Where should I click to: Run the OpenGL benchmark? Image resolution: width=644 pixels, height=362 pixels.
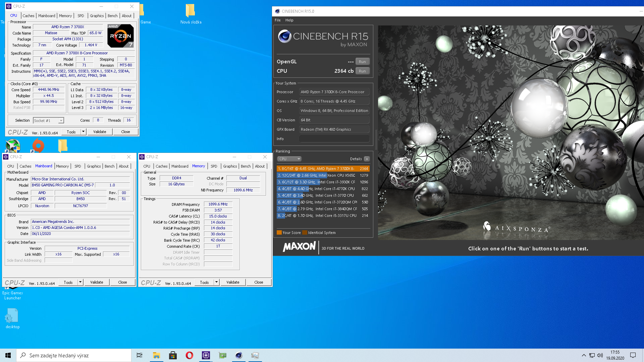coord(362,62)
